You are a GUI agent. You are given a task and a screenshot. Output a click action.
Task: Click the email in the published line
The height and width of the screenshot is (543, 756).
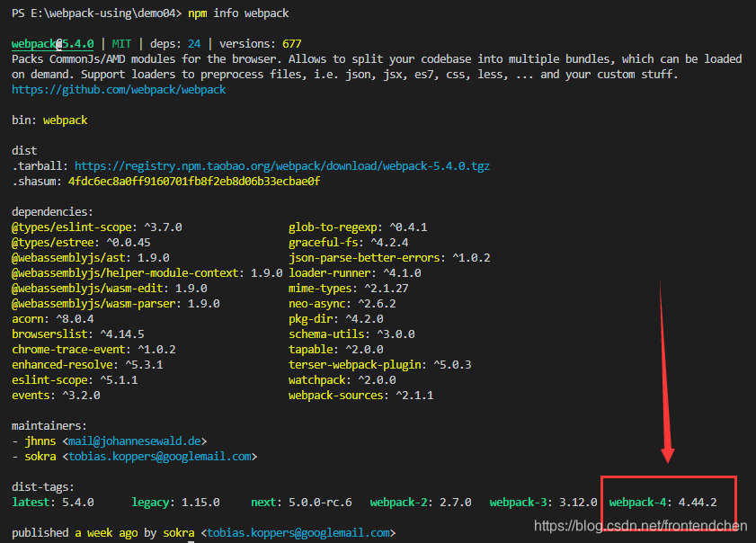pos(298,533)
